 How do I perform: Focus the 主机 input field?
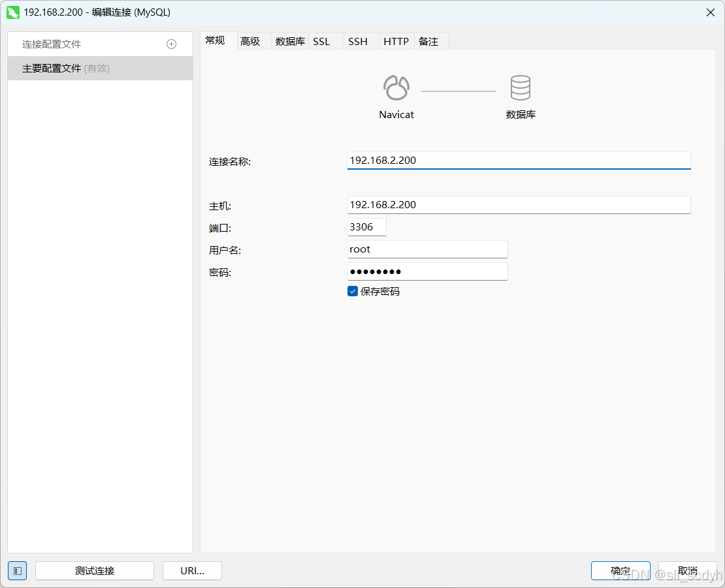coord(519,205)
